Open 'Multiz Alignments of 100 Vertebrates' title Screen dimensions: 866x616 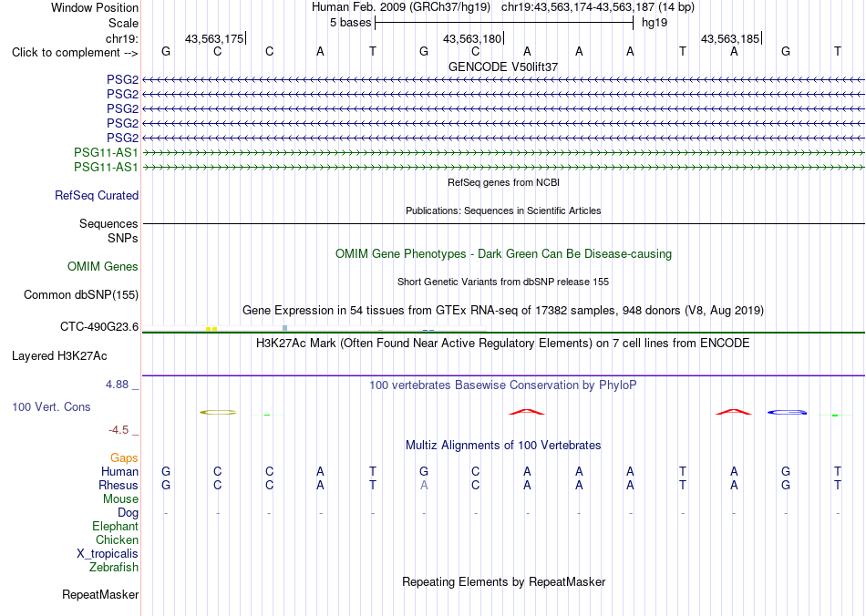[503, 446]
